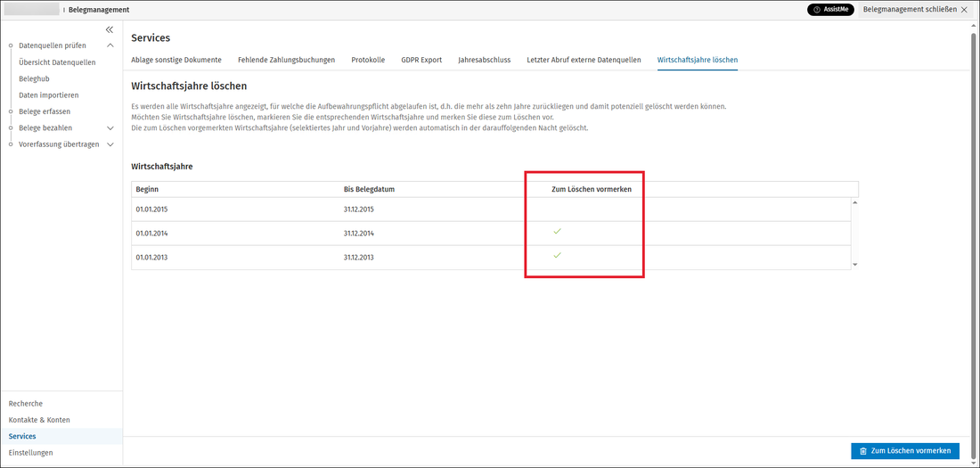Open the GDPR Export tab
Image resolution: width=980 pixels, height=468 pixels.
(x=421, y=60)
